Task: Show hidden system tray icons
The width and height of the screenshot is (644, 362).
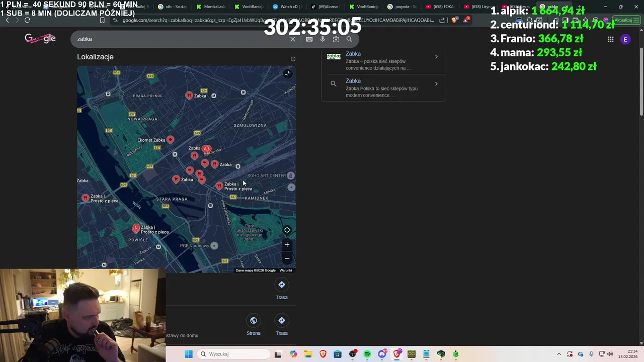Action: tap(559, 354)
